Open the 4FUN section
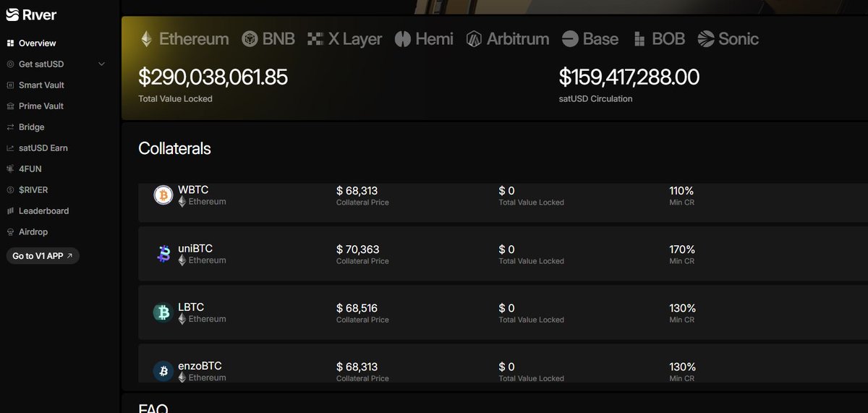The width and height of the screenshot is (868, 413). pos(30,169)
